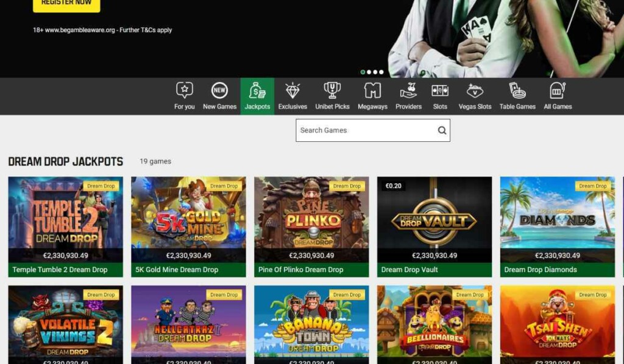Select the third carousel dot
This screenshot has height=364, width=624.
[375, 72]
